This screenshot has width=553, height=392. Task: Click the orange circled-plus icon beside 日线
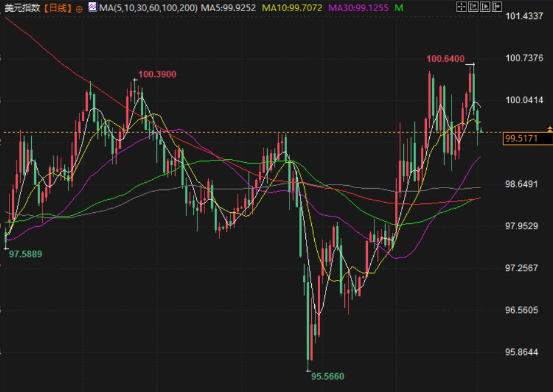click(80, 9)
